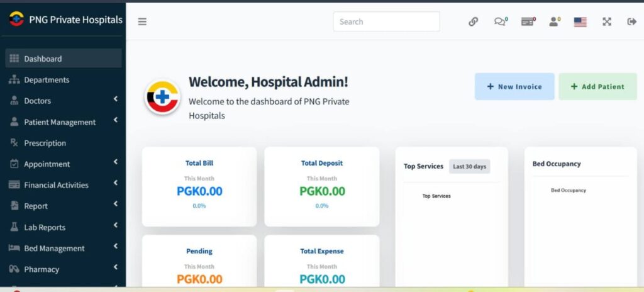
Task: Click the logout icon in header
Action: [x=631, y=21]
